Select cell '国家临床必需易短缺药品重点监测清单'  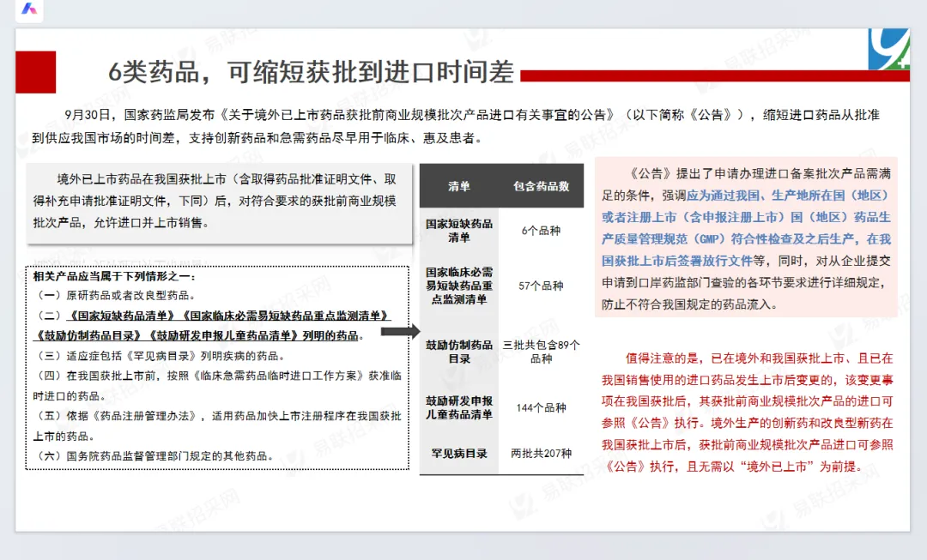pos(458,286)
